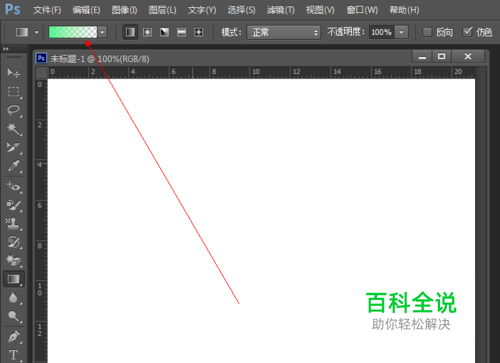Select the Move tool
500x363 pixels.
click(13, 72)
